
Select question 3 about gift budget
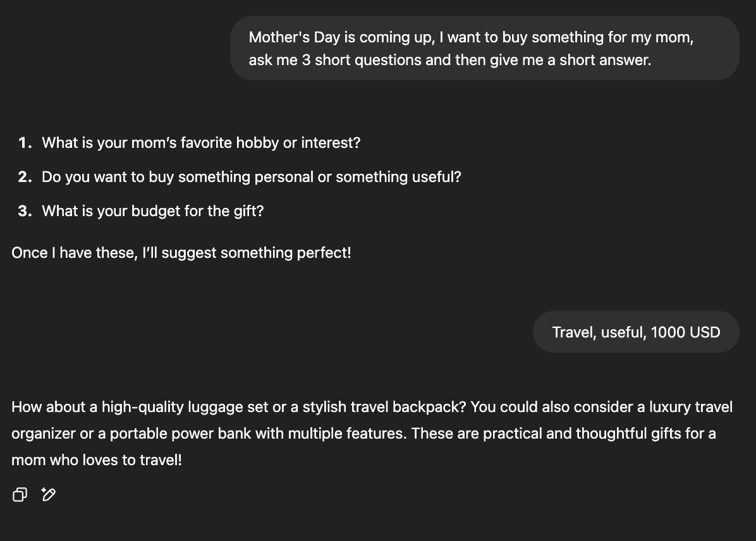152,210
